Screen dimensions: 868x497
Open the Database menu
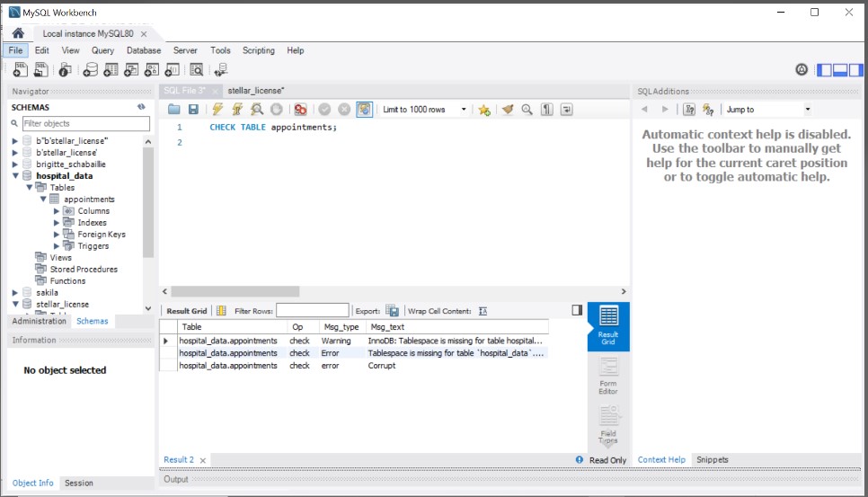[144, 50]
